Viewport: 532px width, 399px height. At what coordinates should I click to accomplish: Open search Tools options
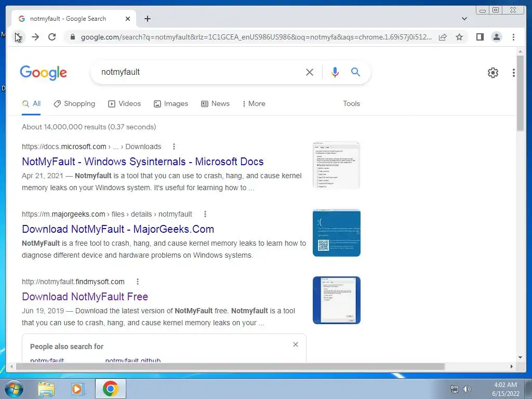click(351, 104)
